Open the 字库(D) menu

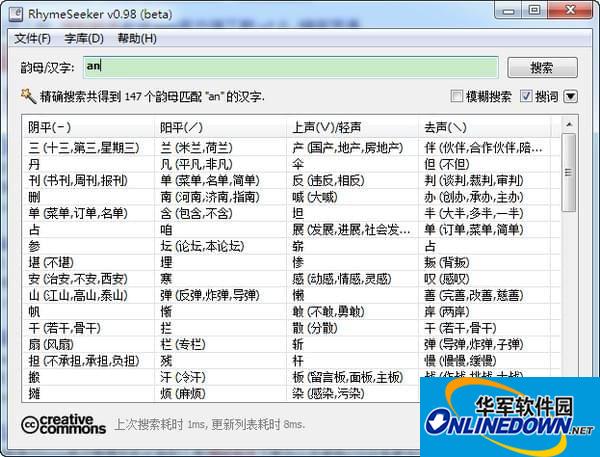tap(84, 39)
